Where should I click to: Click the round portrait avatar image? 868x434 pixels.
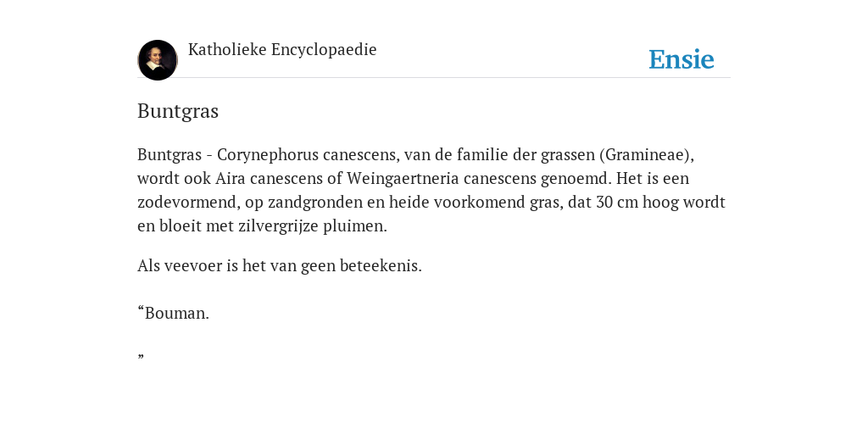158,60
